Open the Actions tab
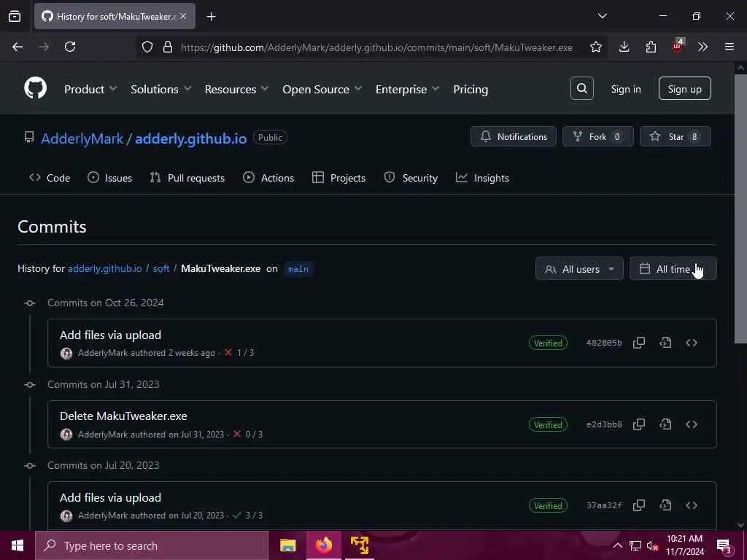 click(x=268, y=178)
